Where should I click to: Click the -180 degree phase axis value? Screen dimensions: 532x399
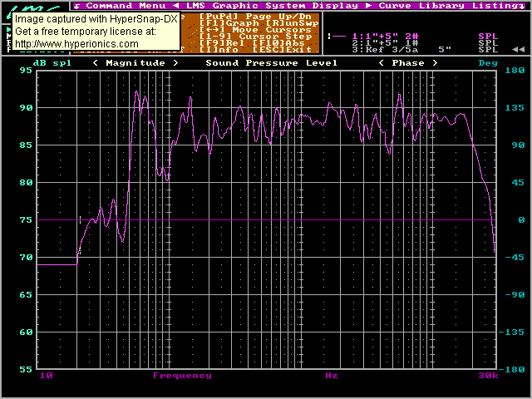click(x=511, y=369)
